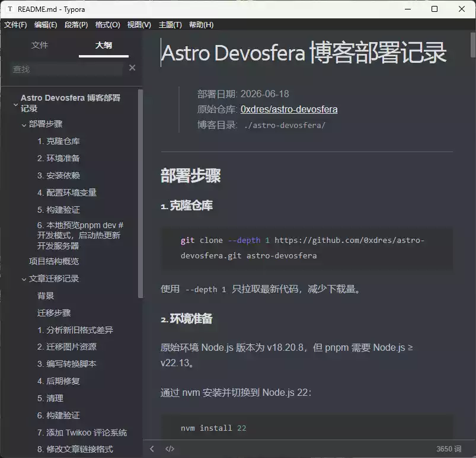Switch to the 大纲 sidebar tab
Image resolution: width=476 pixels, height=458 pixels.
(x=104, y=45)
